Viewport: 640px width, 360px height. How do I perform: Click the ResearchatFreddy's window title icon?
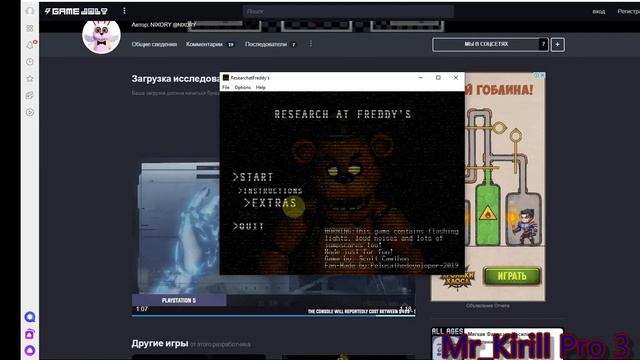226,78
